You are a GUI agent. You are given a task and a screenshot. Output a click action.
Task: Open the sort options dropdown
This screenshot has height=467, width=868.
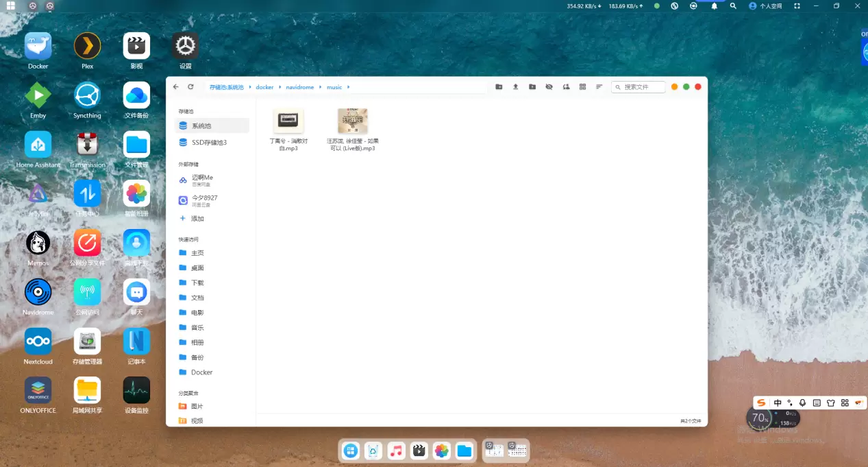click(x=599, y=87)
